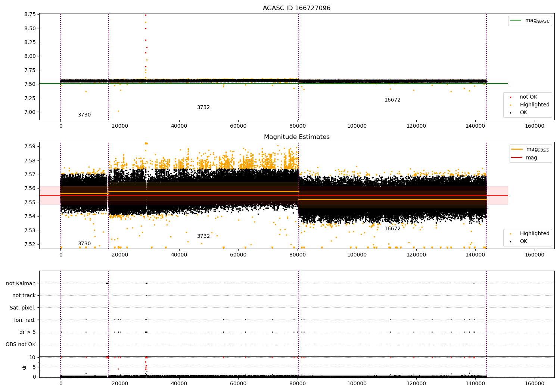Click the 8.75 y-axis tick label
Image resolution: width=560 pixels, height=392 pixels.
pos(29,15)
